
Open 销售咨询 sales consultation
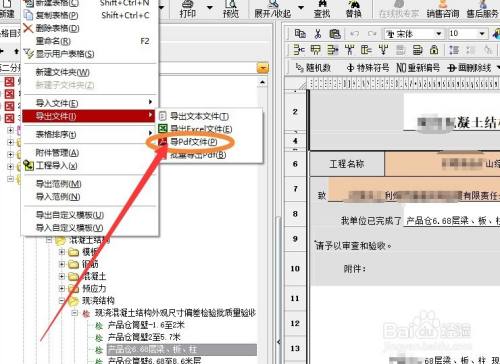tap(443, 9)
